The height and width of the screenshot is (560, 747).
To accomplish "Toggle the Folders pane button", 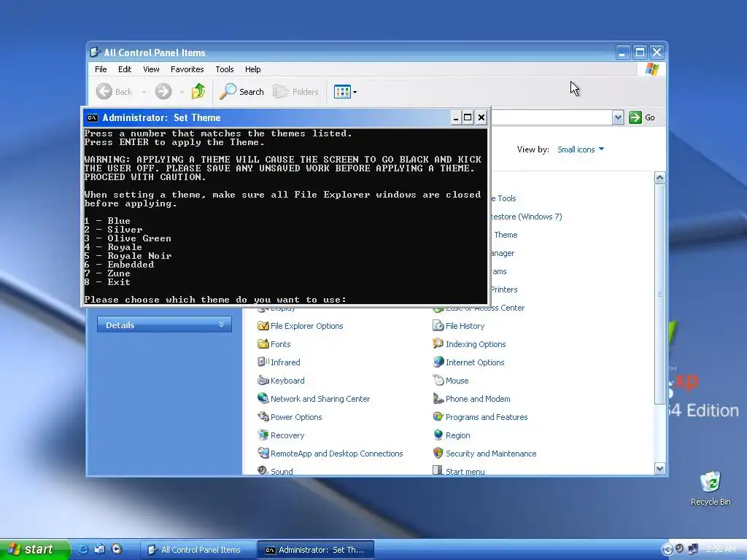I will pos(295,91).
